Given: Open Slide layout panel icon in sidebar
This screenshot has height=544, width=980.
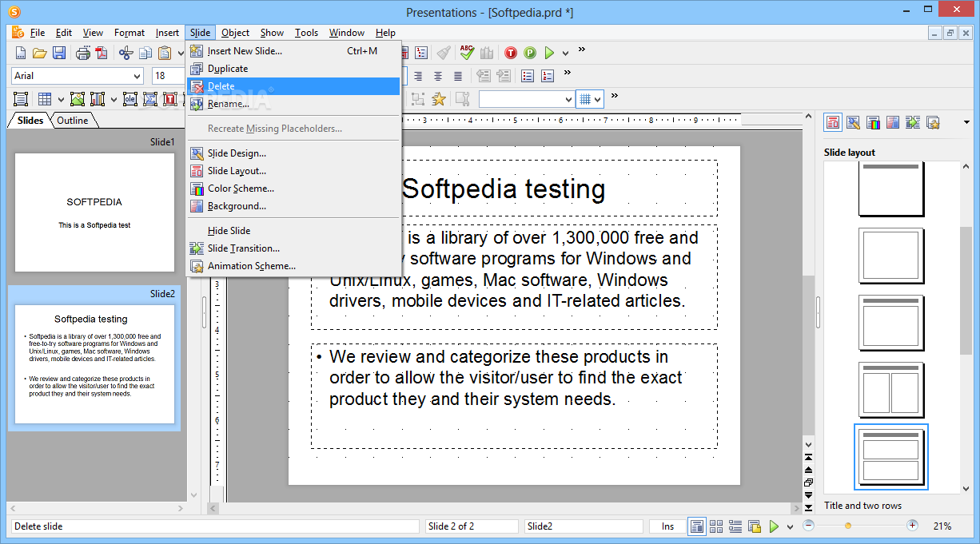Looking at the screenshot, I should [x=833, y=122].
